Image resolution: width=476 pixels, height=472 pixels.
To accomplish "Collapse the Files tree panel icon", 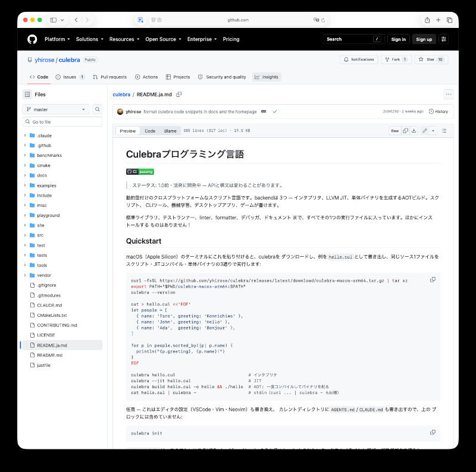I will tap(27, 95).
